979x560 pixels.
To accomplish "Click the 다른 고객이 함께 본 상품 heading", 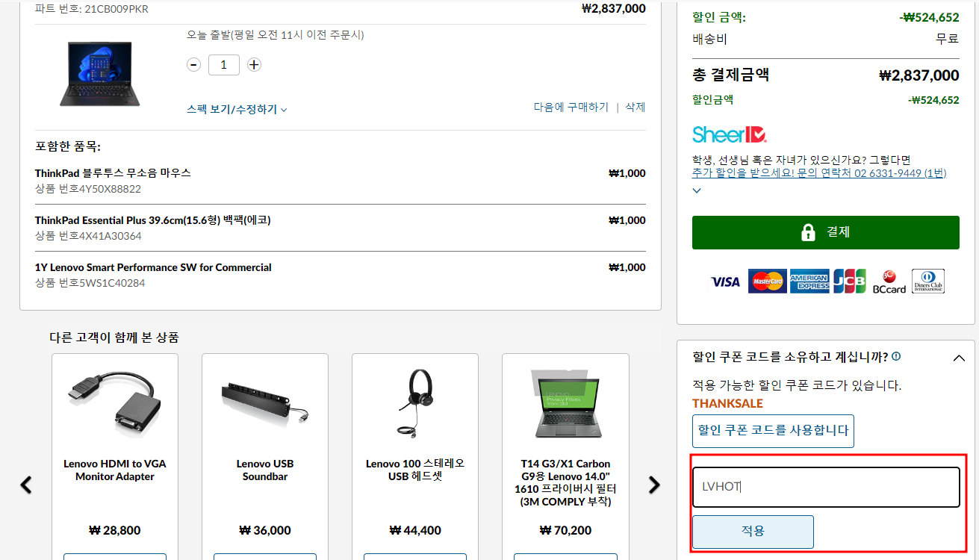I will point(114,337).
